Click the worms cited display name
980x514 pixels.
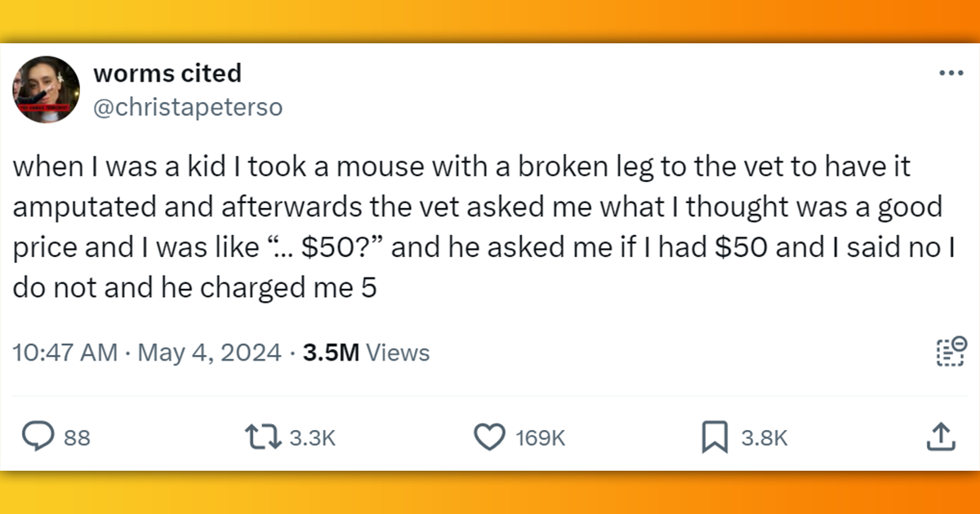(167, 73)
